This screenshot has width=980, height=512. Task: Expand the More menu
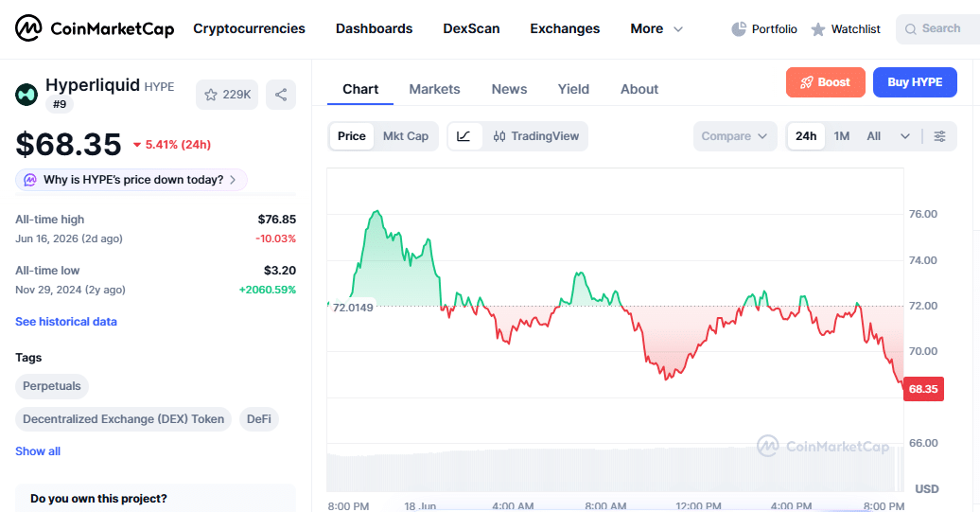[656, 28]
